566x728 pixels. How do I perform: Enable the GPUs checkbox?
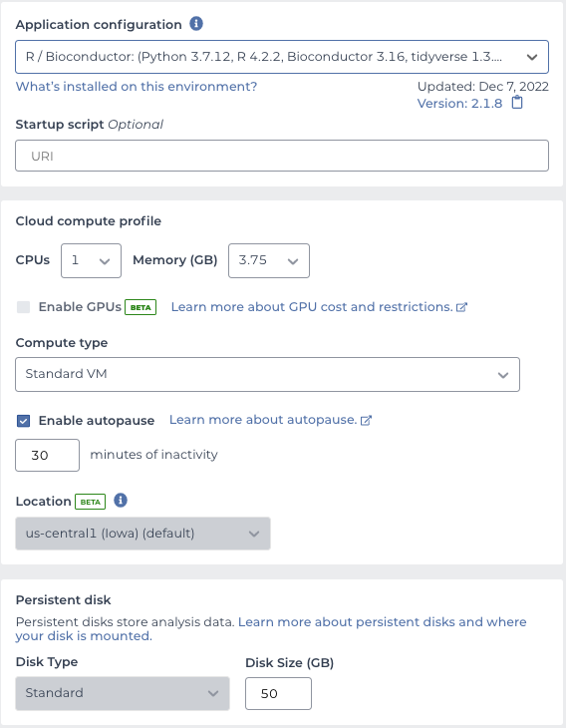pyautogui.click(x=23, y=307)
